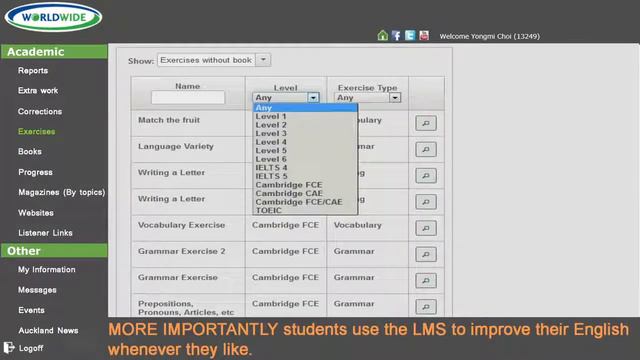Viewport: 640px width, 360px height.
Task: Open magnifier for second Writing a Letter row
Action: pyautogui.click(x=426, y=202)
